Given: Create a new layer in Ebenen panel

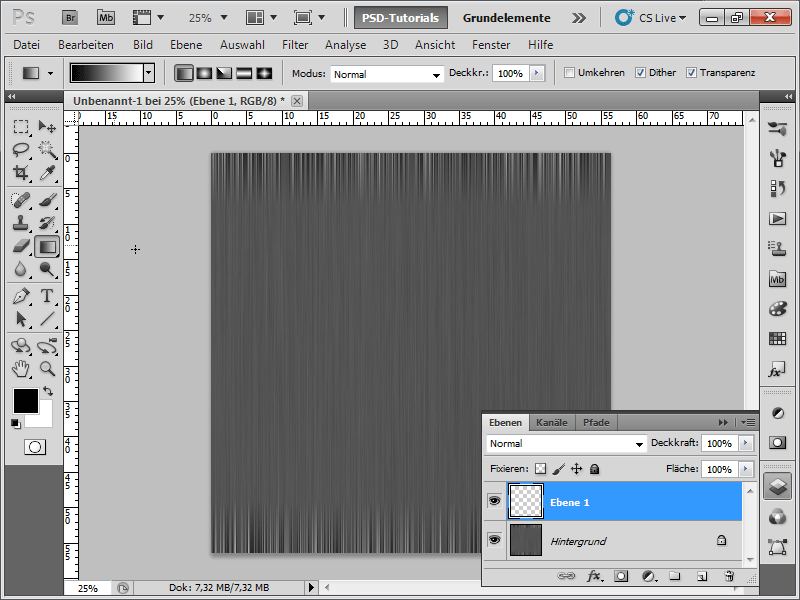Looking at the screenshot, I should coord(702,576).
